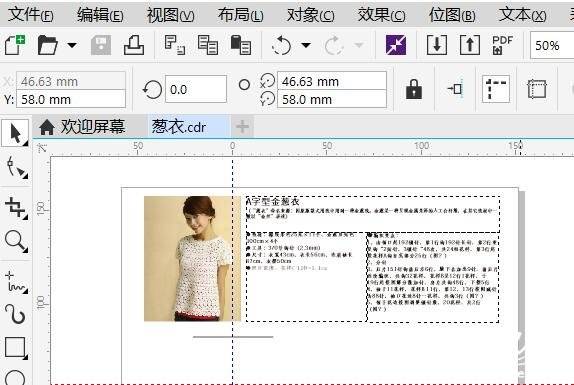Click the Save floppy disk icon
Screen dimensions: 574x385
[x=101, y=45]
